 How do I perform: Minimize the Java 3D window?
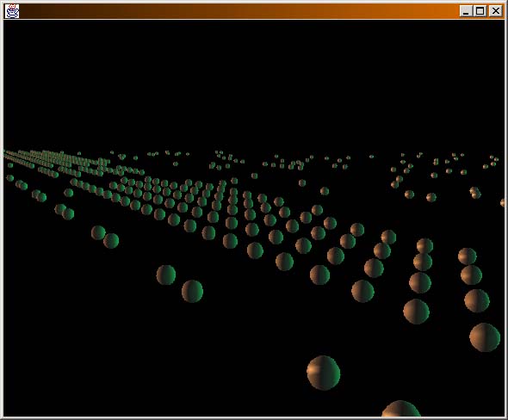coord(466,11)
